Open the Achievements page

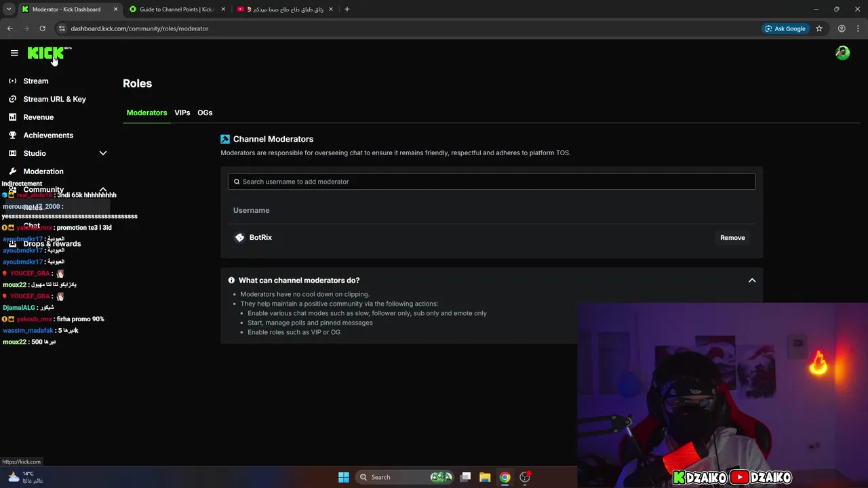(48, 135)
